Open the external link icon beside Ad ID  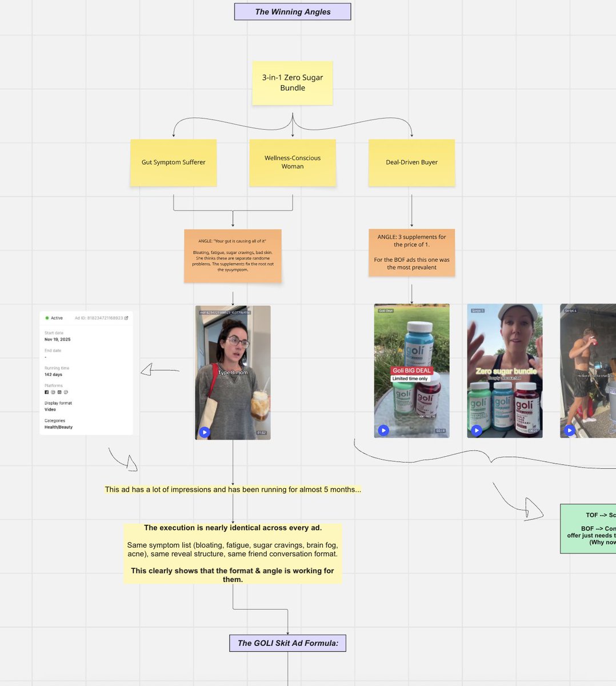click(126, 318)
